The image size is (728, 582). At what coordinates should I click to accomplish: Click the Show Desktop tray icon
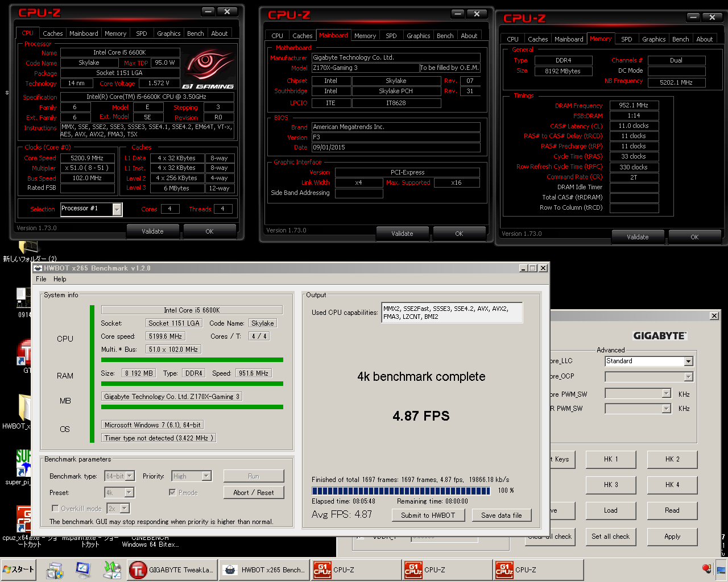721,569
